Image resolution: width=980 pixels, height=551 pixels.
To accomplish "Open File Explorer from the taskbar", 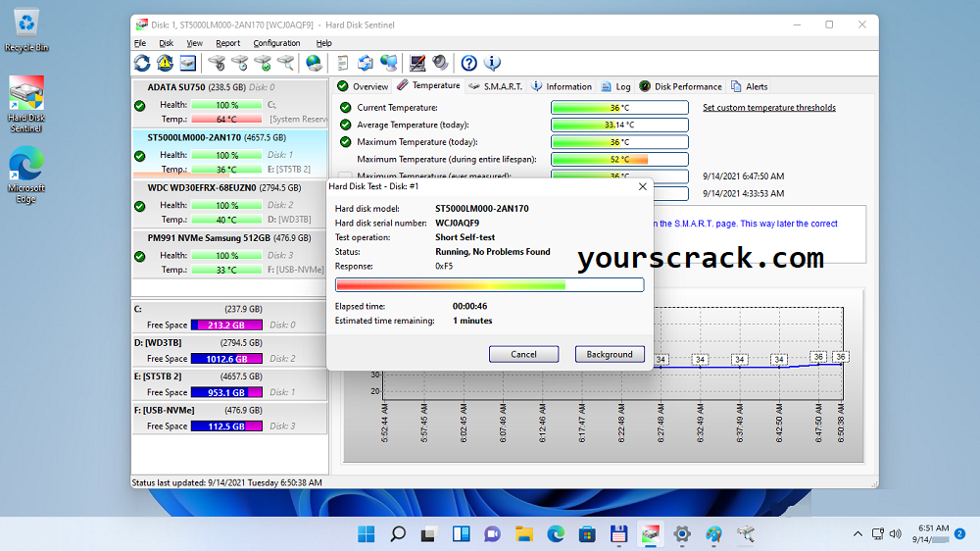I will click(x=523, y=534).
